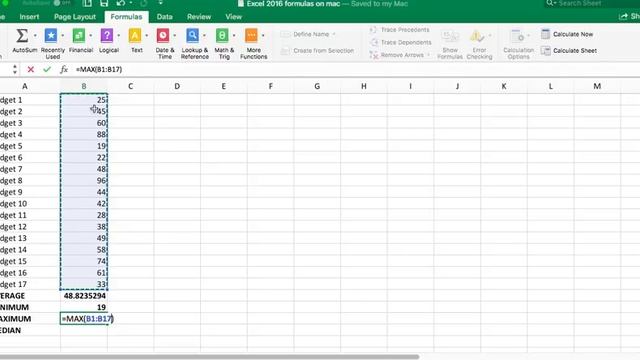
Task: Click the Undo icon in title bar
Action: click(120, 4)
